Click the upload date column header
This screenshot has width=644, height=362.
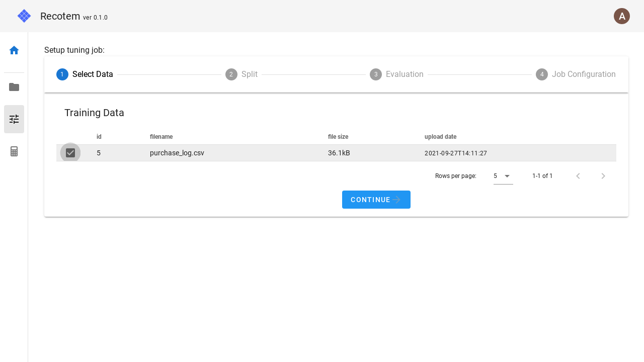440,137
